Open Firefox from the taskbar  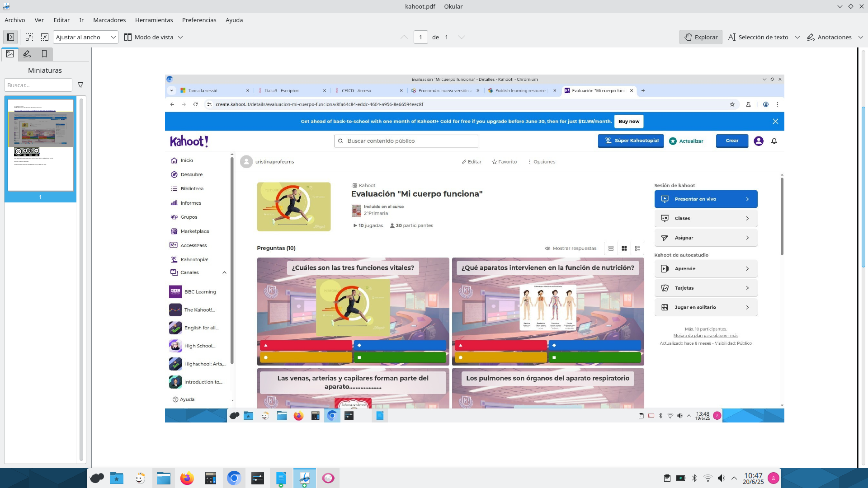[187, 478]
